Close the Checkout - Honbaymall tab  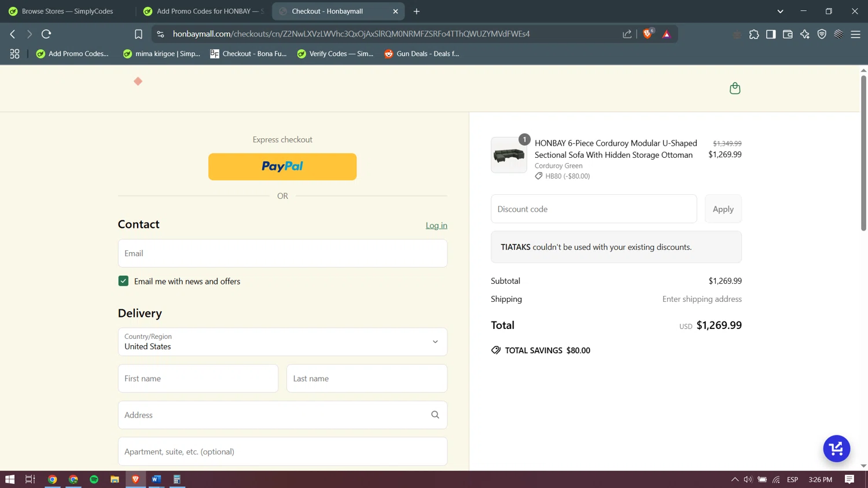coord(396,11)
